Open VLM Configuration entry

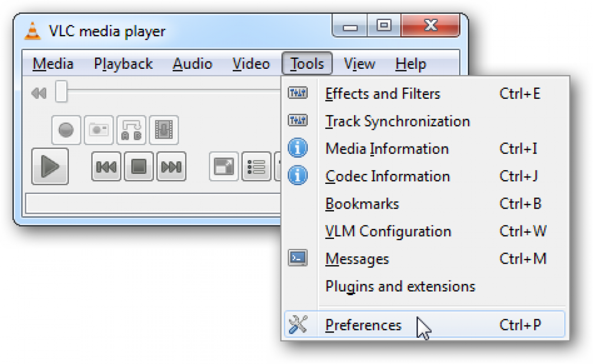click(x=425, y=231)
